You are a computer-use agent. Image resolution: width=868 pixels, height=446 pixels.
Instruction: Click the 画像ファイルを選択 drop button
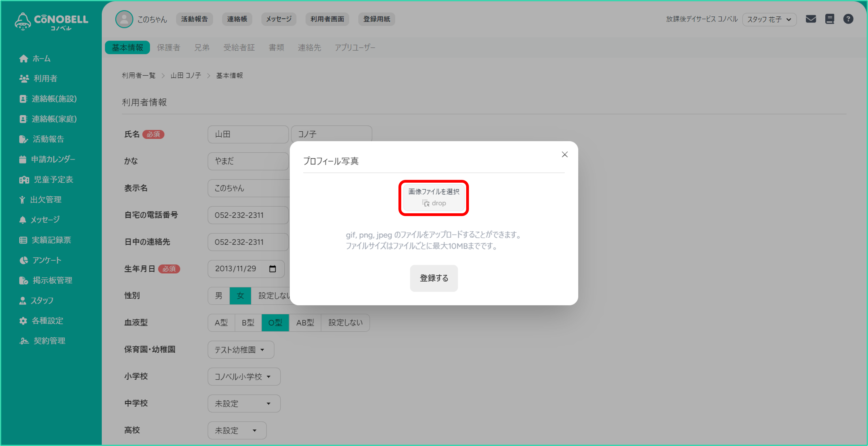434,198
